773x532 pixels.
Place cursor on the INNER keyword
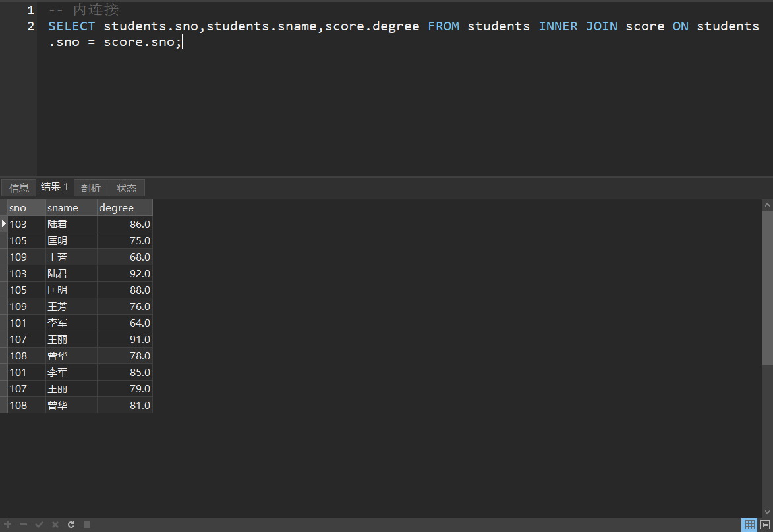[x=558, y=26]
